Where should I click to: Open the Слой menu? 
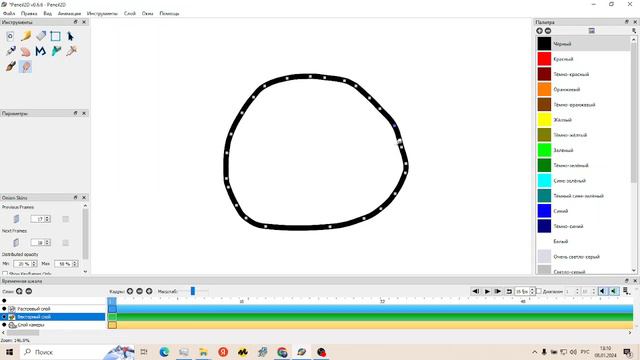[130, 13]
